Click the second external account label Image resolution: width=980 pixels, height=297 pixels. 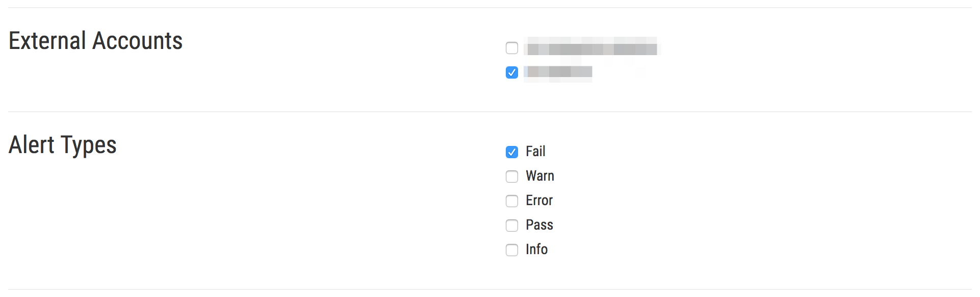pos(559,72)
